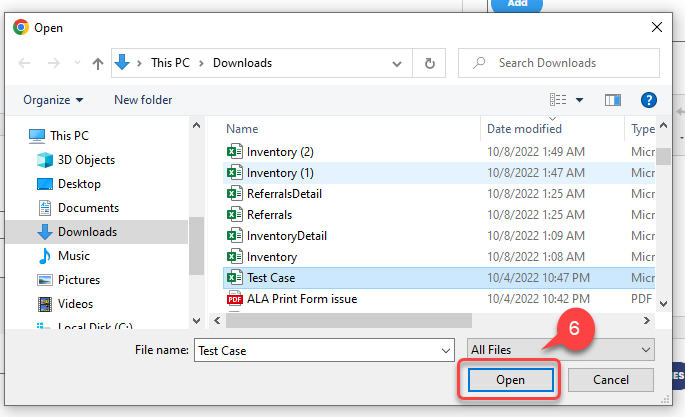Click the Excel icon beside InventoryDetail
Image resolution: width=685 pixels, height=417 pixels.
click(235, 235)
